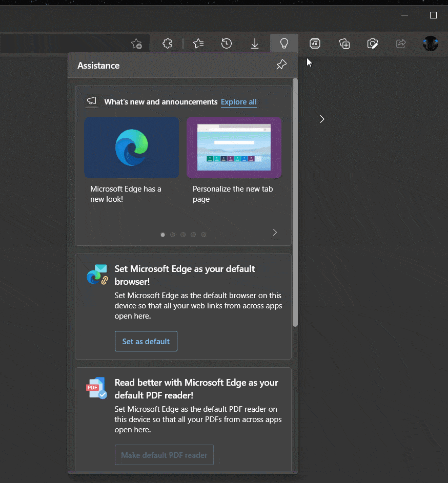The width and height of the screenshot is (448, 483).
Task: Select the second carousel page dot
Action: pyautogui.click(x=173, y=235)
